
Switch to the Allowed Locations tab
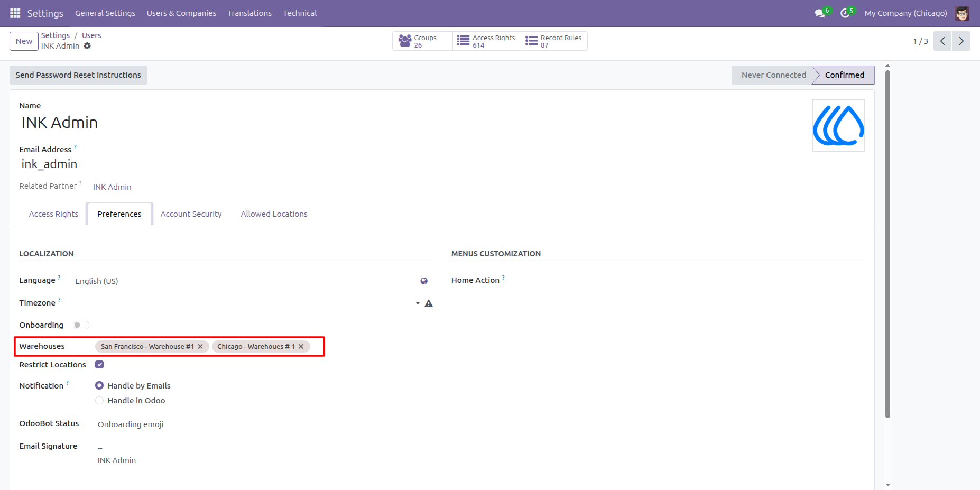click(274, 214)
